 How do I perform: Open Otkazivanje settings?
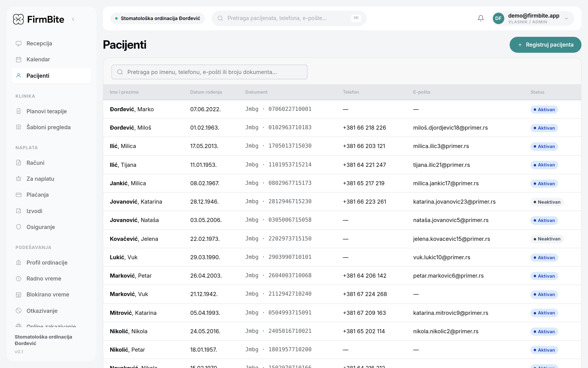point(51,311)
